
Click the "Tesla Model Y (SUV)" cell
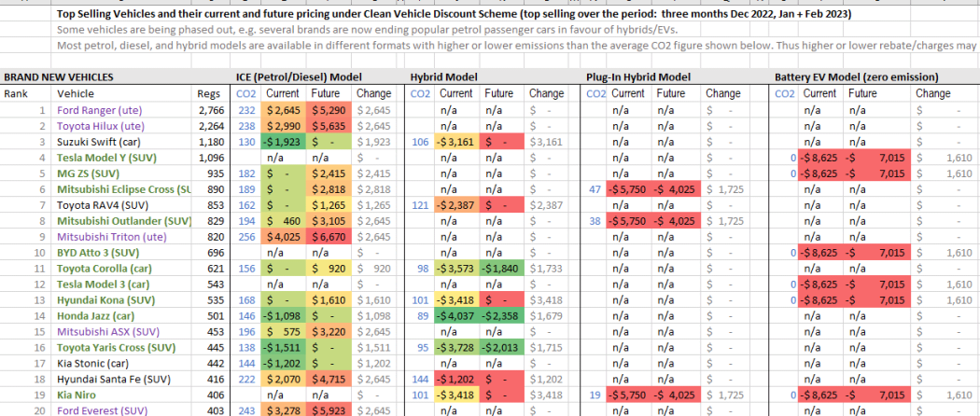click(x=122, y=158)
